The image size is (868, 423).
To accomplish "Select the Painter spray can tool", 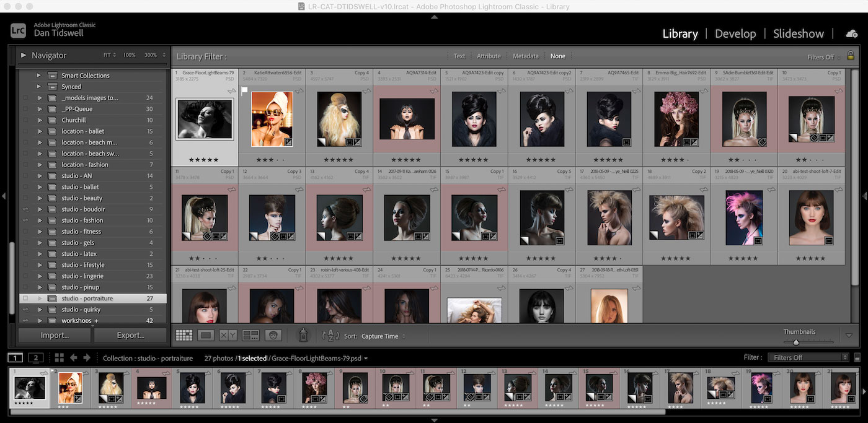I will coord(303,334).
